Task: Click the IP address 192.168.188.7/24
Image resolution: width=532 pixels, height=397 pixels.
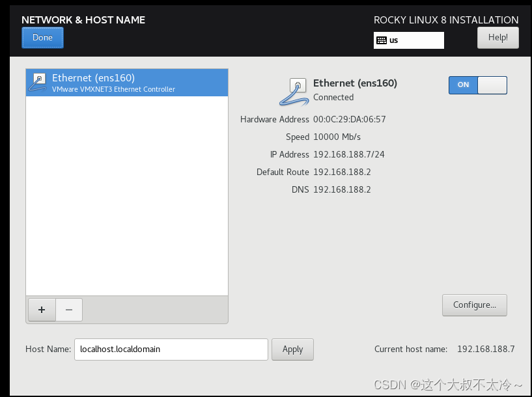Action: pos(349,155)
